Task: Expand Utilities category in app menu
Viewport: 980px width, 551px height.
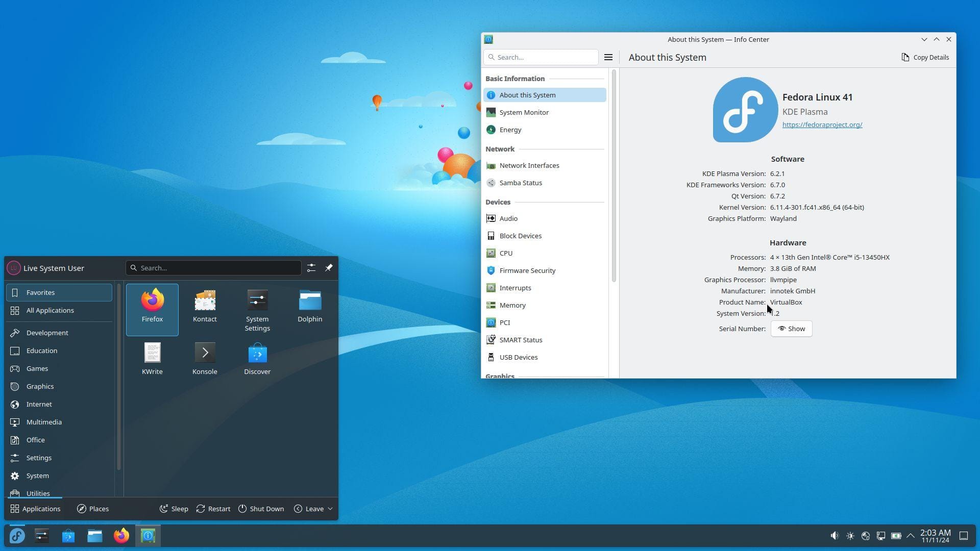Action: (x=38, y=493)
